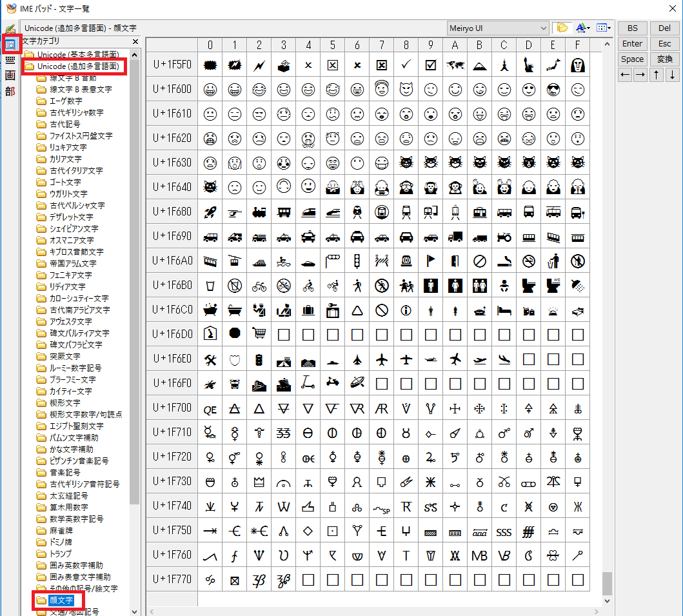Viewport: 683px width, 616px height.
Task: Click the Del button
Action: 664,28
